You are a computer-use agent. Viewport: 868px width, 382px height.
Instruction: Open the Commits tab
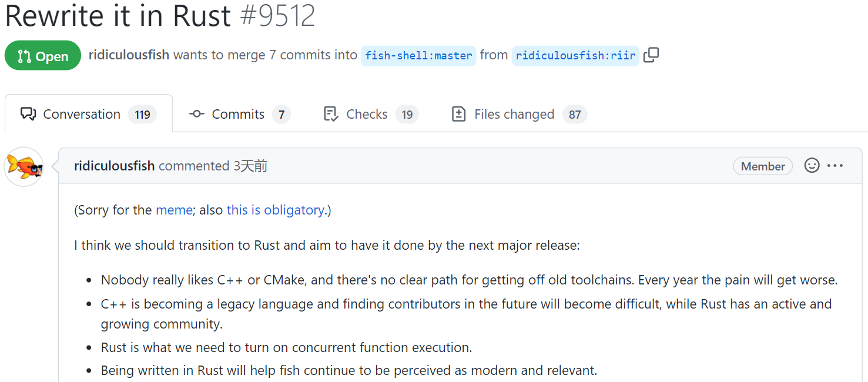coord(238,114)
